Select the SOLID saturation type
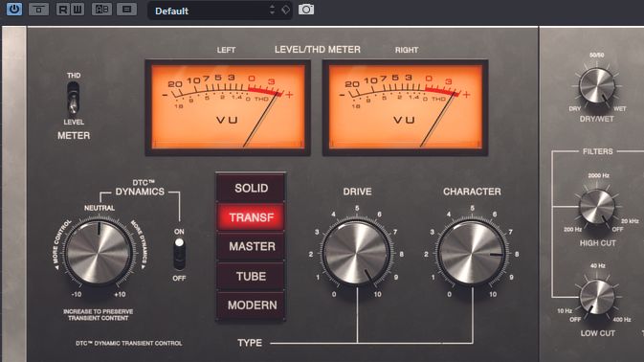Viewport: 644px width, 362px height. (x=251, y=188)
